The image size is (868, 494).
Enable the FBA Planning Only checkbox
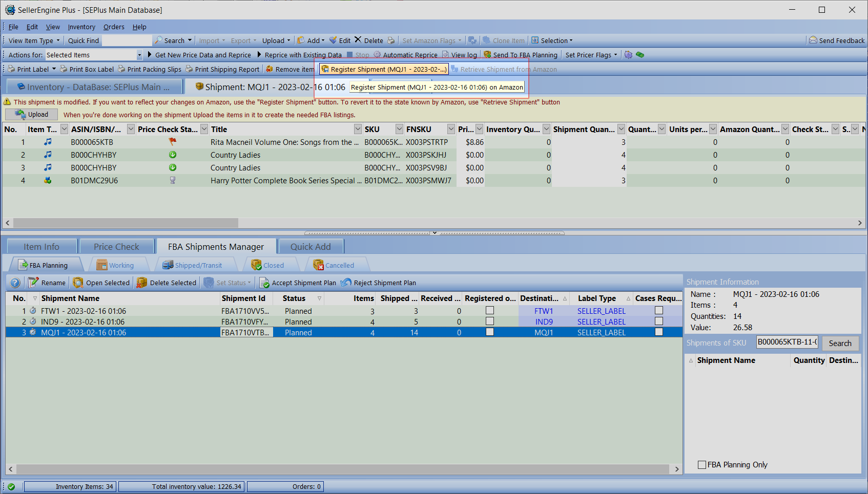click(x=702, y=465)
